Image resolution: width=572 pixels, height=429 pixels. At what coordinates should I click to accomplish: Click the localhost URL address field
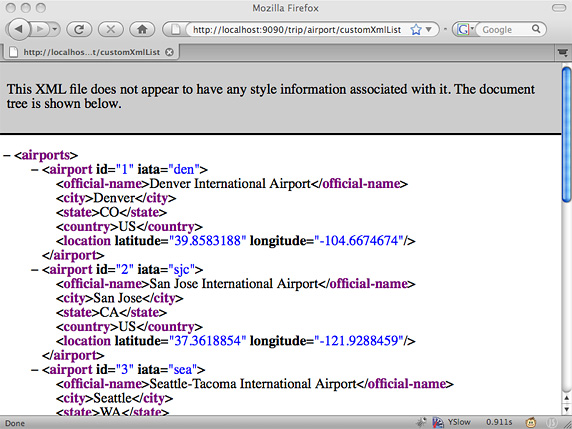pyautogui.click(x=297, y=30)
